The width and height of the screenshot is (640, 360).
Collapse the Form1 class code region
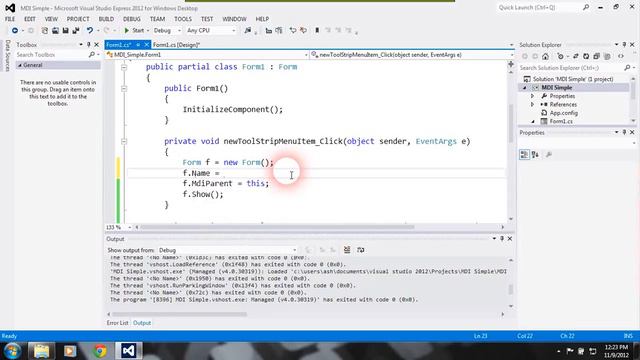coord(124,67)
